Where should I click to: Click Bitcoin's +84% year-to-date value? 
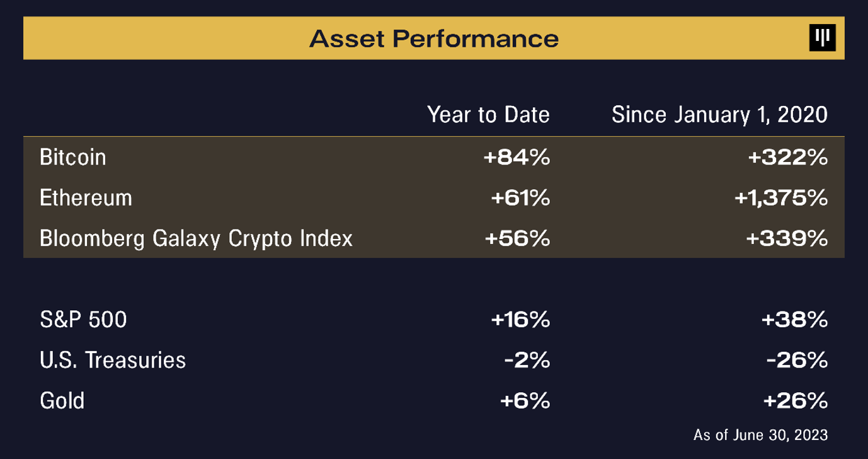coord(517,157)
